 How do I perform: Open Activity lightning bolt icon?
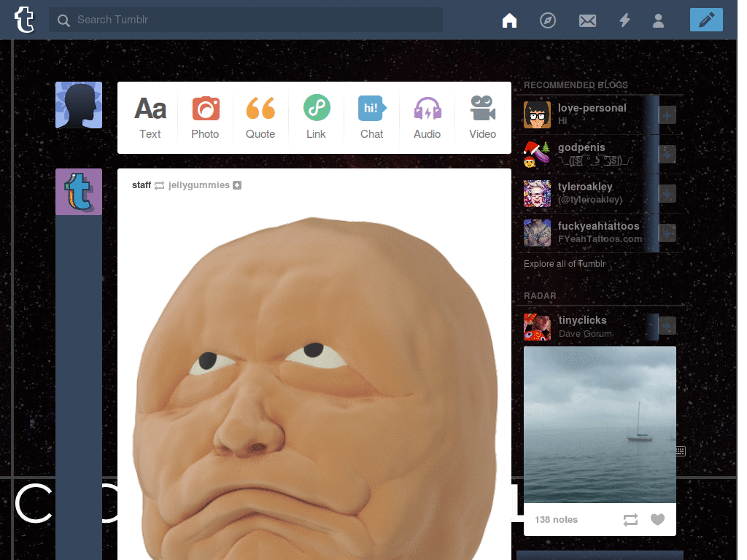(624, 20)
